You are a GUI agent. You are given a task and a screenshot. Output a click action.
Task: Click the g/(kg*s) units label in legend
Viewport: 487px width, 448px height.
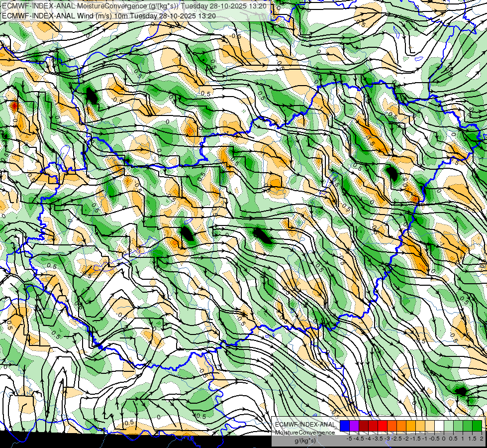(305, 441)
